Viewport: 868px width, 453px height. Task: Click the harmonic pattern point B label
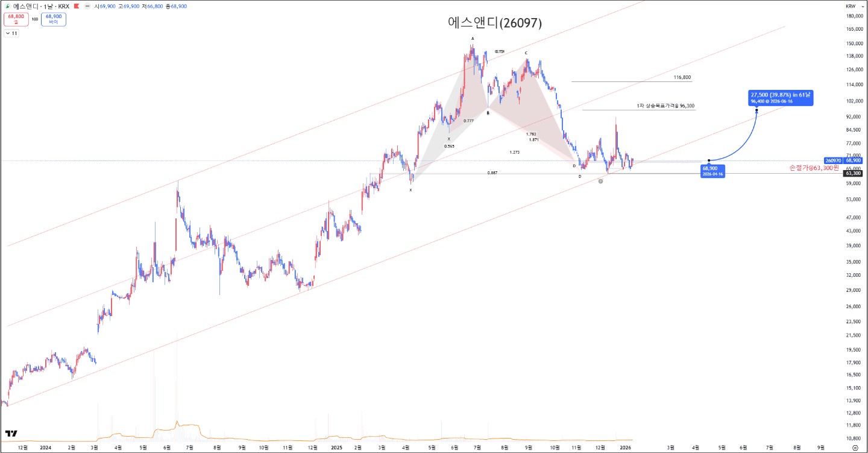coord(488,113)
